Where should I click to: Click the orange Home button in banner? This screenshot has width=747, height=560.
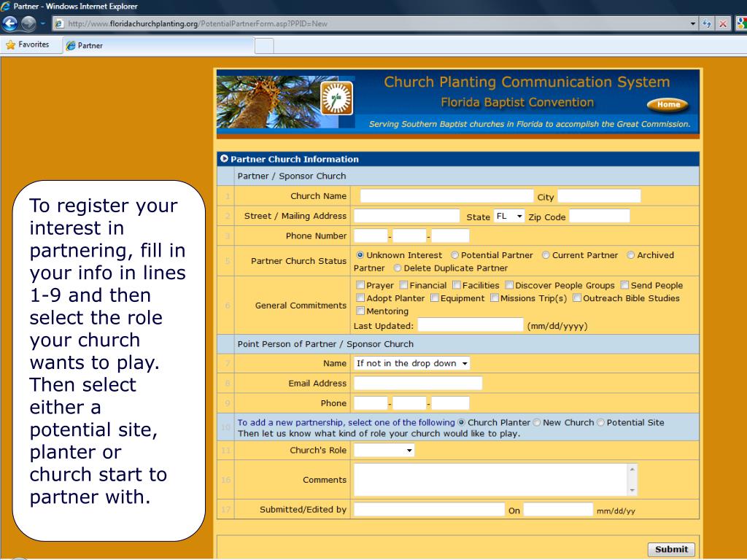click(x=668, y=104)
